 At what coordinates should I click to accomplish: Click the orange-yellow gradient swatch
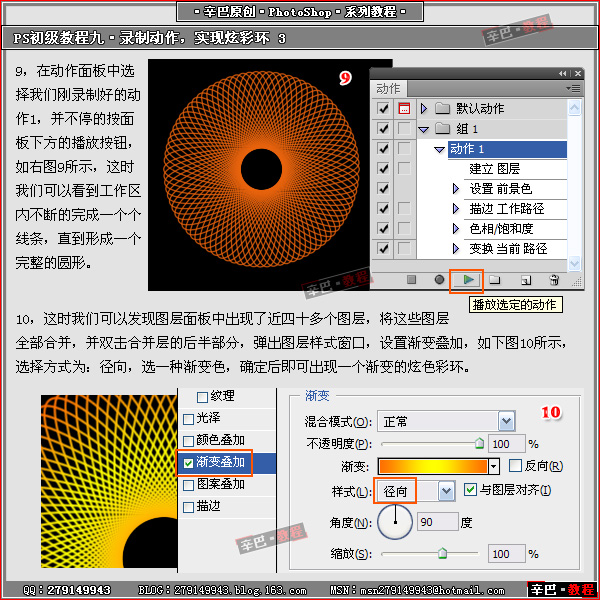[x=433, y=466]
